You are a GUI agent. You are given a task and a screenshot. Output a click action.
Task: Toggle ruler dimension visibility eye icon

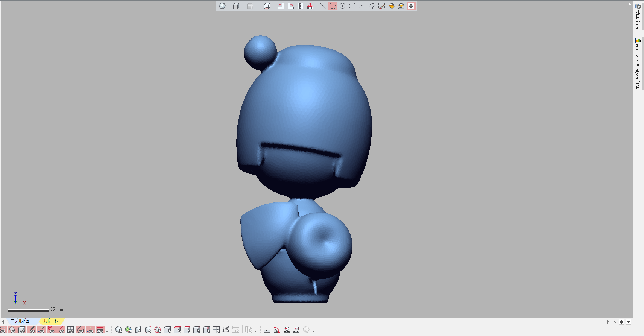tap(100, 330)
